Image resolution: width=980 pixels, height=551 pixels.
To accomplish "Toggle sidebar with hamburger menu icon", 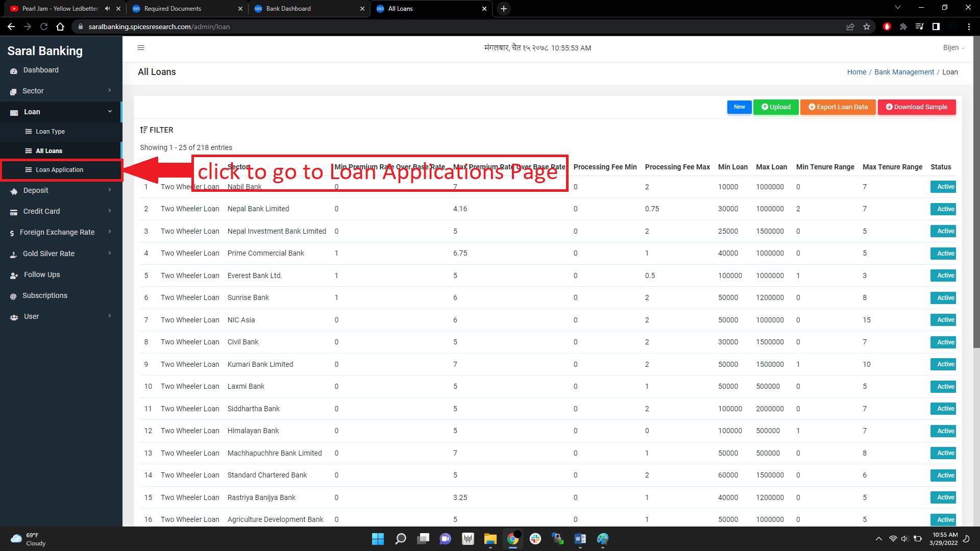I will point(141,48).
